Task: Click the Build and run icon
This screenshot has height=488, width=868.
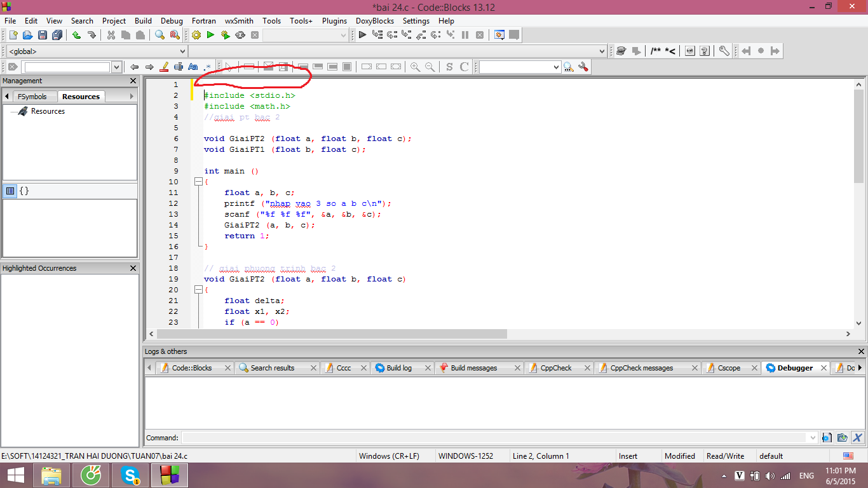Action: 225,35
